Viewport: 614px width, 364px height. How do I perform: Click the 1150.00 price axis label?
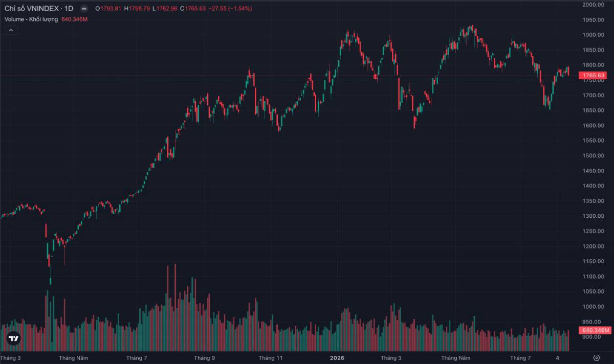pyautogui.click(x=594, y=261)
